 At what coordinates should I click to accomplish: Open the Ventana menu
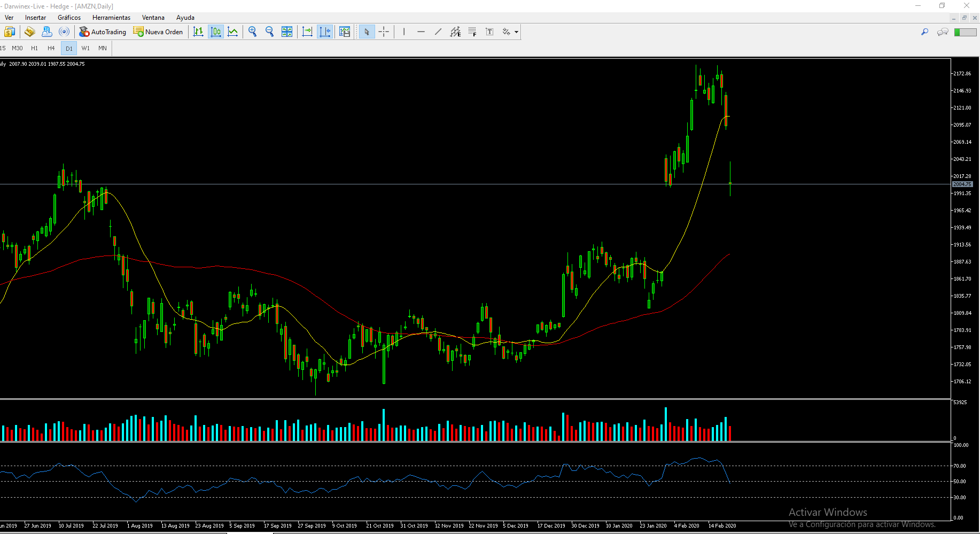(153, 18)
